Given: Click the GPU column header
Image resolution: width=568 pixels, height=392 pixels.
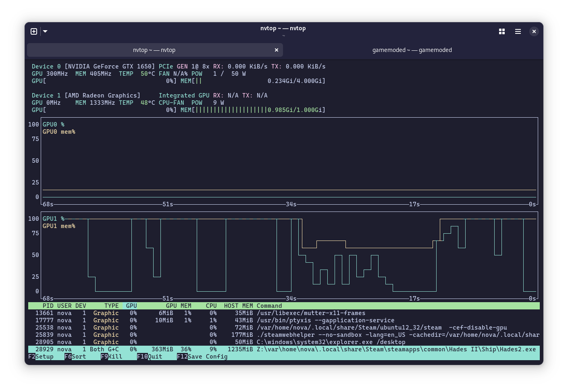Looking at the screenshot, I should [131, 306].
